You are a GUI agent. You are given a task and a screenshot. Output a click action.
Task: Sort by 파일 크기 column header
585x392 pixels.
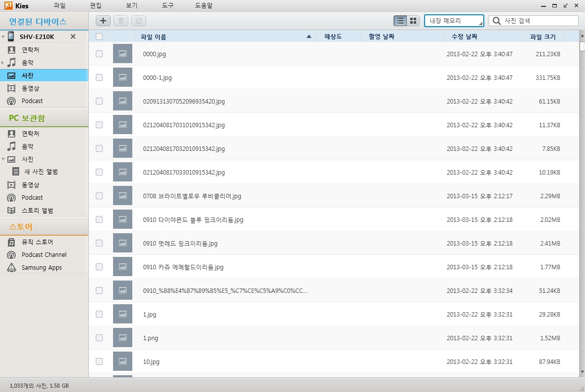pos(543,37)
